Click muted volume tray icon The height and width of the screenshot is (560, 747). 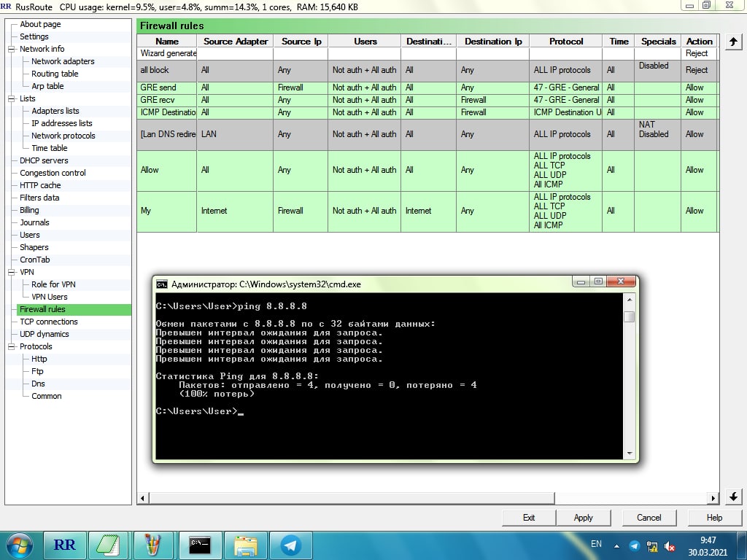tap(670, 546)
